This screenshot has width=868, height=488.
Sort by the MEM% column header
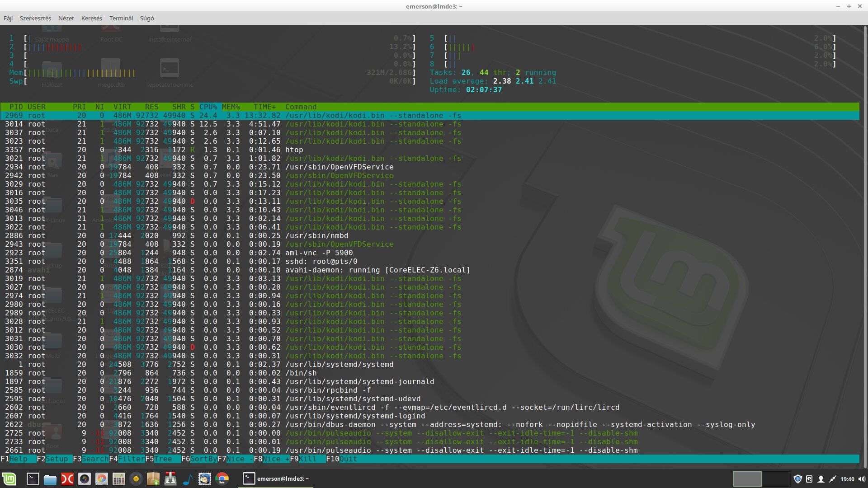tap(231, 107)
